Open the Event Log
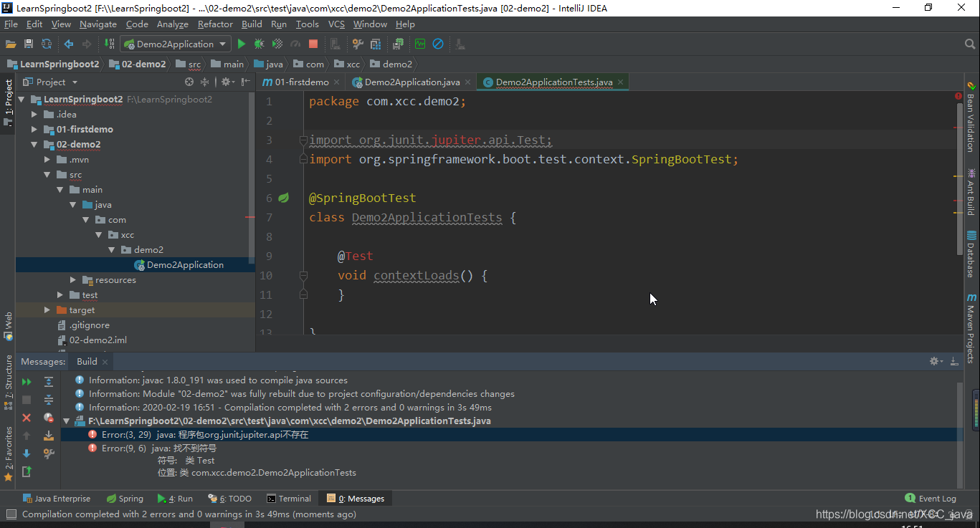The height and width of the screenshot is (528, 980). tap(931, 499)
